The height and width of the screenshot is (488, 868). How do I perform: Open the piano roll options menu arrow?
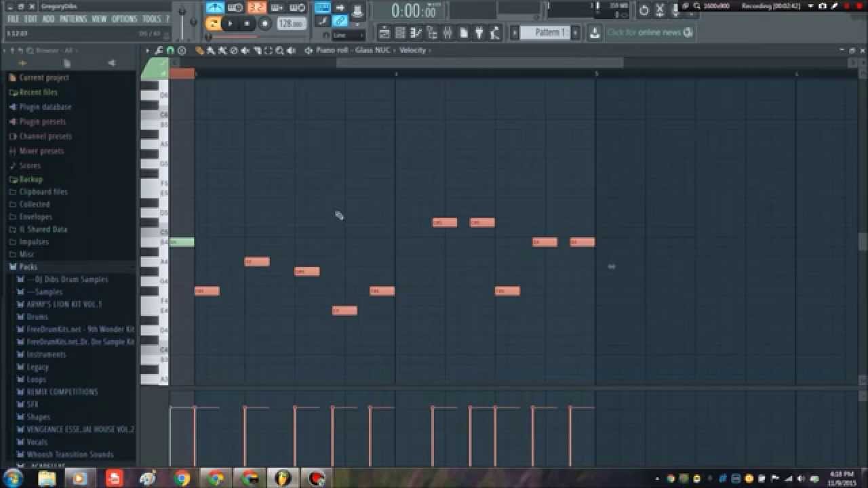pyautogui.click(x=147, y=51)
